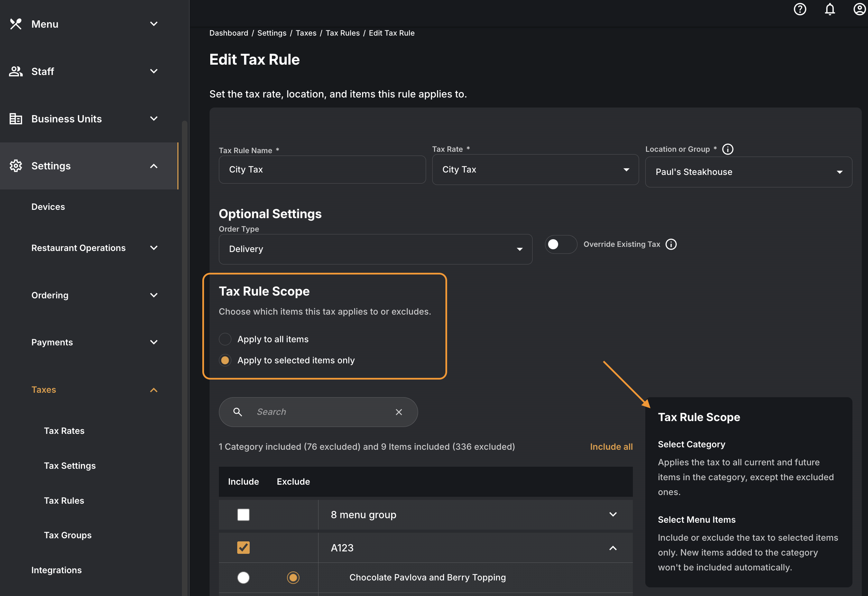Expand the Payments submenu

[x=154, y=343]
